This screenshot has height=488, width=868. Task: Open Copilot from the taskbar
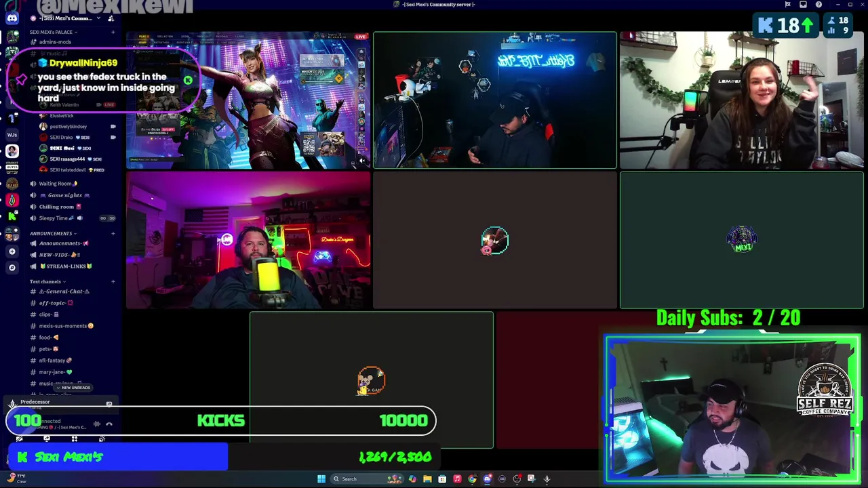[x=412, y=479]
